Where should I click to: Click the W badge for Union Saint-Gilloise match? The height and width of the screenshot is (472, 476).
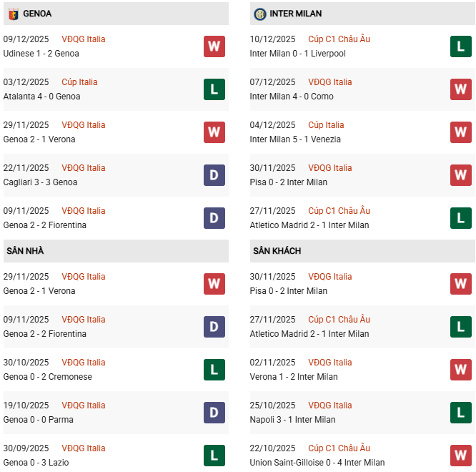(460, 456)
